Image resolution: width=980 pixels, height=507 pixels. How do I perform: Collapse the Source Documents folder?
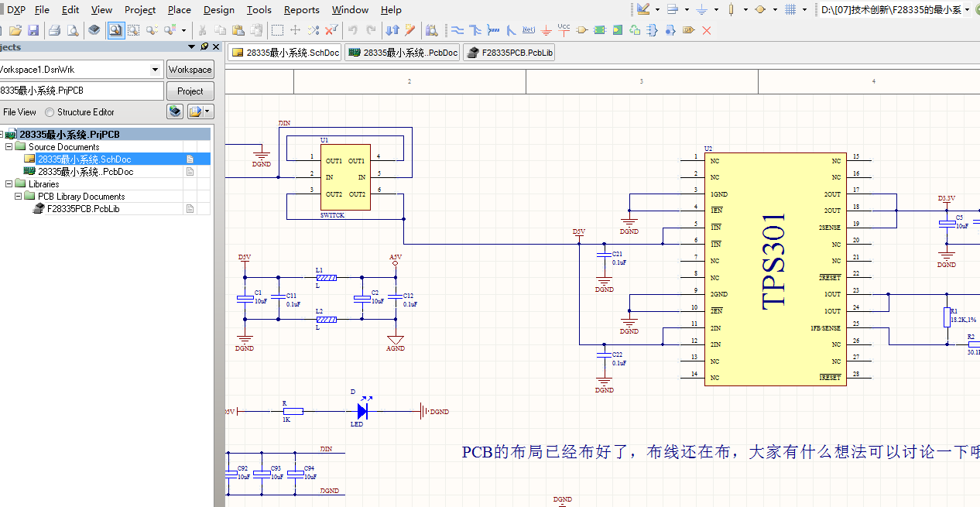point(9,146)
